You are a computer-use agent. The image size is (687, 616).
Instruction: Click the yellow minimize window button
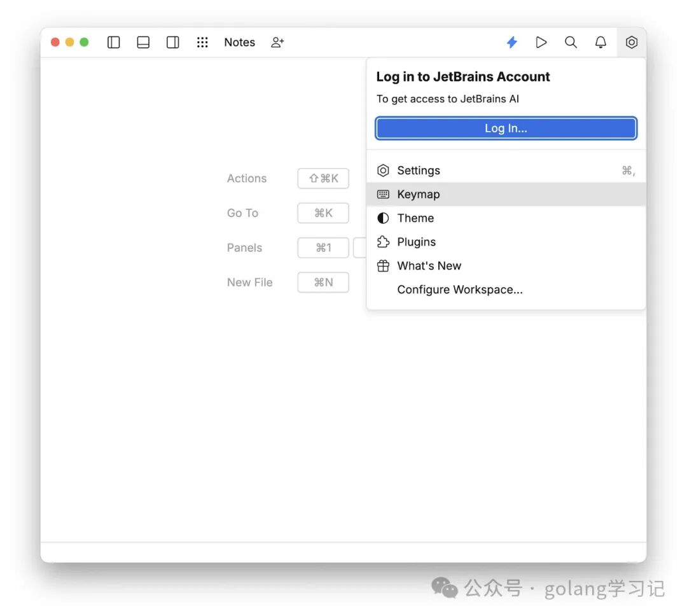click(70, 42)
